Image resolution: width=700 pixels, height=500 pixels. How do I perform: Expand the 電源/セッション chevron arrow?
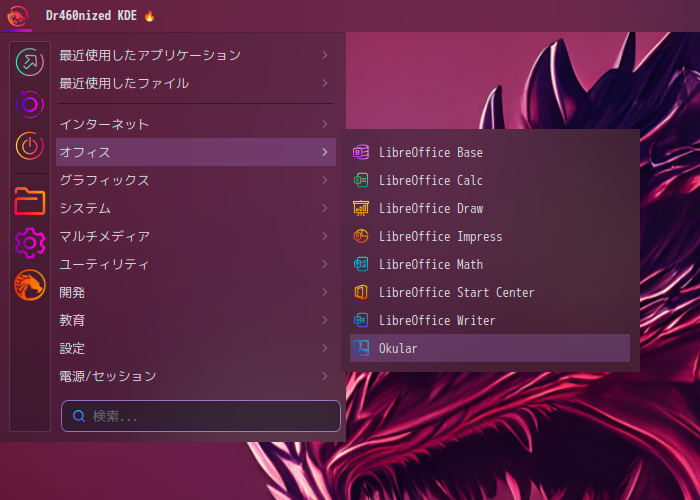325,376
